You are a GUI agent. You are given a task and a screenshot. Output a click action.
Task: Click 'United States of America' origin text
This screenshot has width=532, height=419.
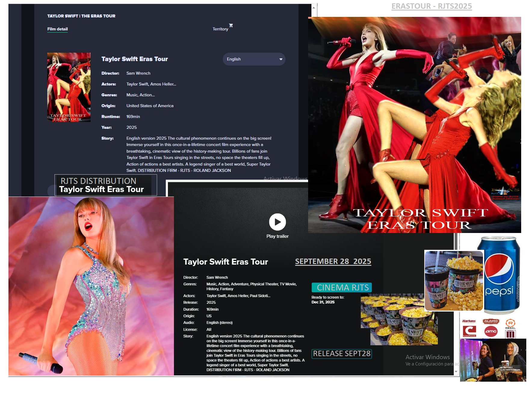coord(150,106)
